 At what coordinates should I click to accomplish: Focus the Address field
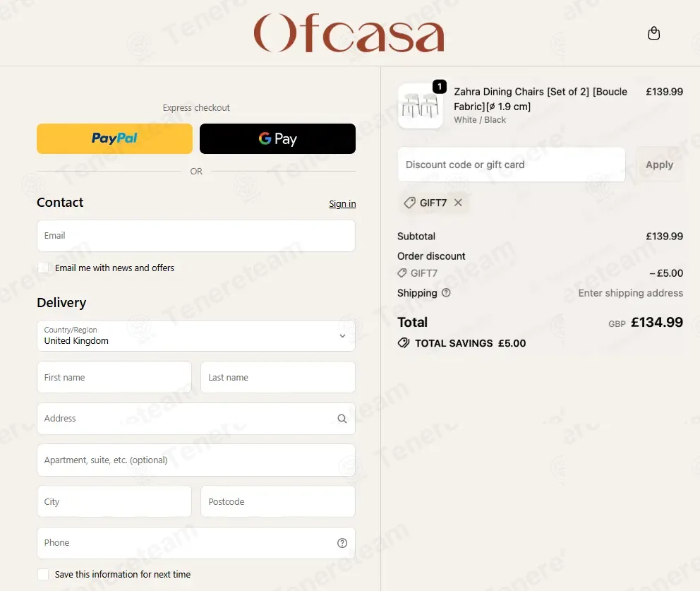(x=196, y=419)
